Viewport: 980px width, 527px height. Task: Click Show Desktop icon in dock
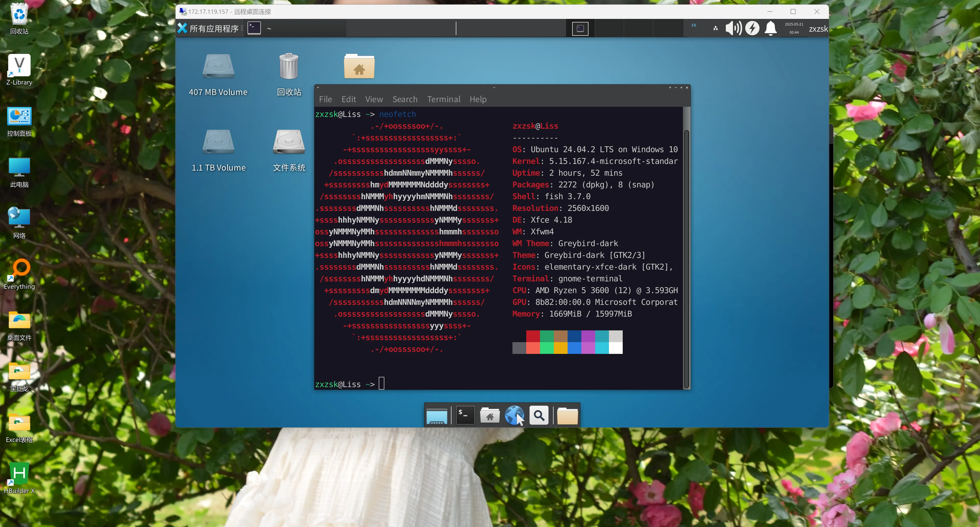click(437, 416)
